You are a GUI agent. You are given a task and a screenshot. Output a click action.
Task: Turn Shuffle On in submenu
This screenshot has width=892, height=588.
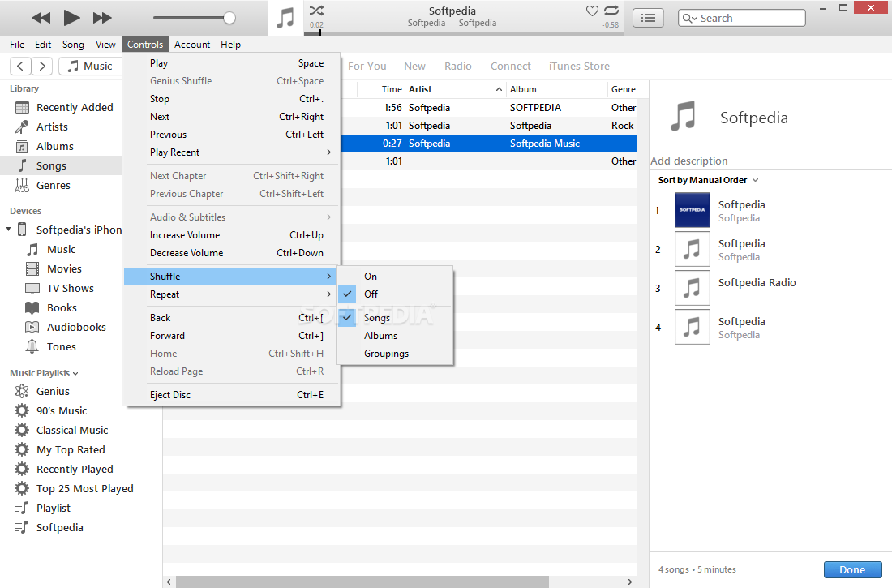[396, 276]
